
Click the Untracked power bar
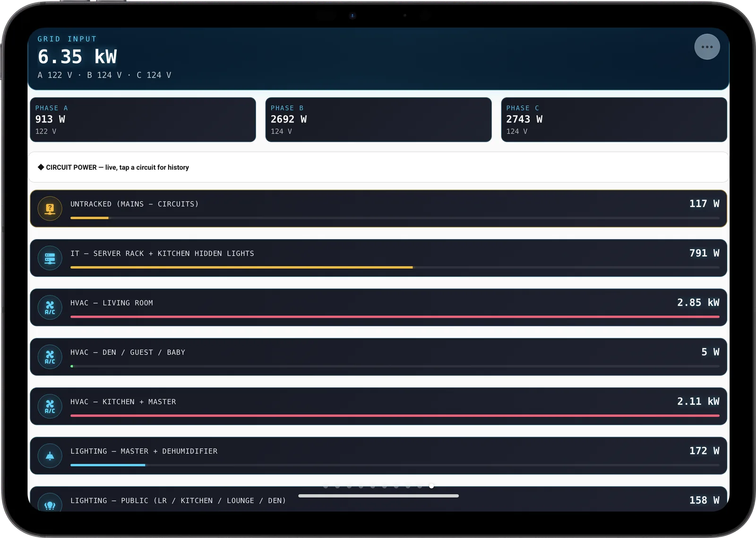pos(395,218)
